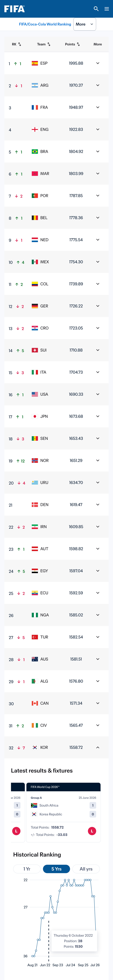Sort by Points column arrows
Viewport: 113px width, 980px height.
pos(79,44)
